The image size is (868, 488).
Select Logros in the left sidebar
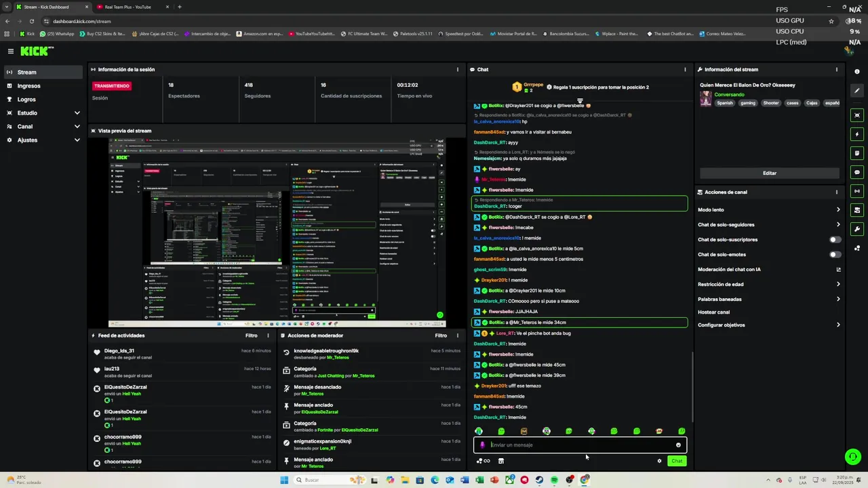coord(42,100)
